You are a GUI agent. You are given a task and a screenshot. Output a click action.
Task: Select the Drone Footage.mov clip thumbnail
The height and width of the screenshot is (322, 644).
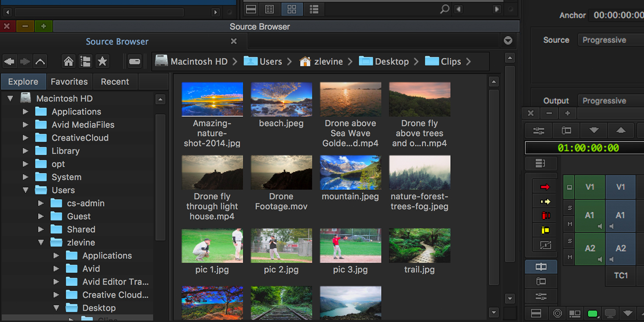(x=281, y=172)
